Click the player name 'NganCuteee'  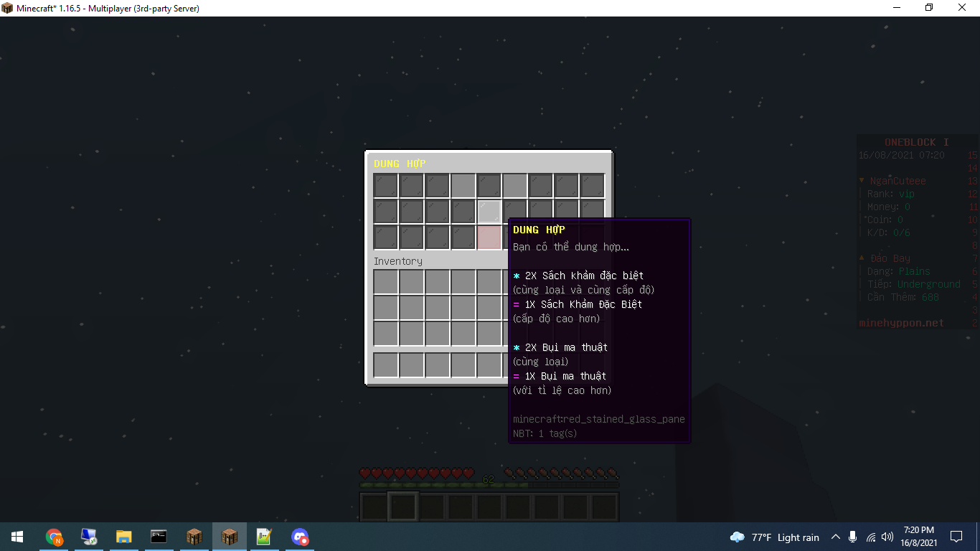coord(897,181)
